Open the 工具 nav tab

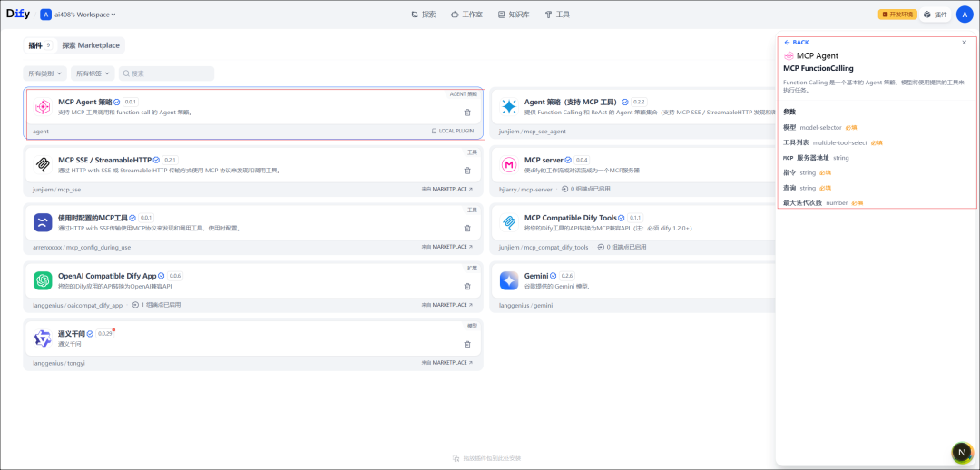pyautogui.click(x=557, y=15)
